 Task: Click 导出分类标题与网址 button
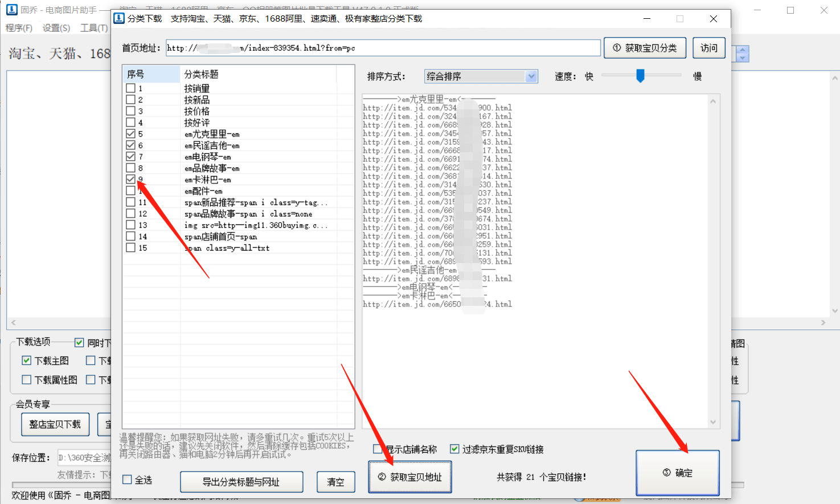coord(241,482)
